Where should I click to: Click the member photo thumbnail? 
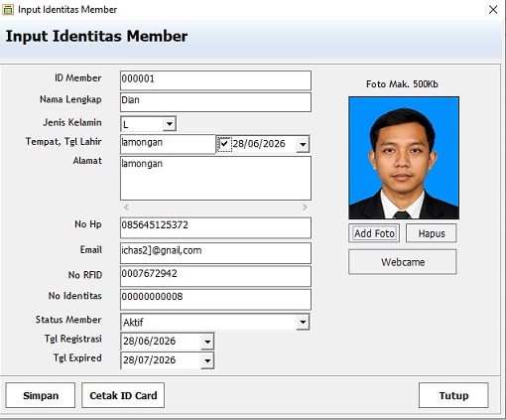404,158
